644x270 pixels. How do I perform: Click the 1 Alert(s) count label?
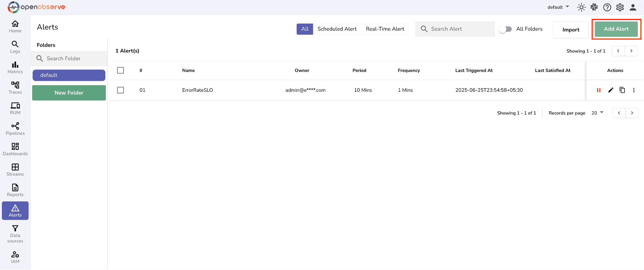click(127, 51)
